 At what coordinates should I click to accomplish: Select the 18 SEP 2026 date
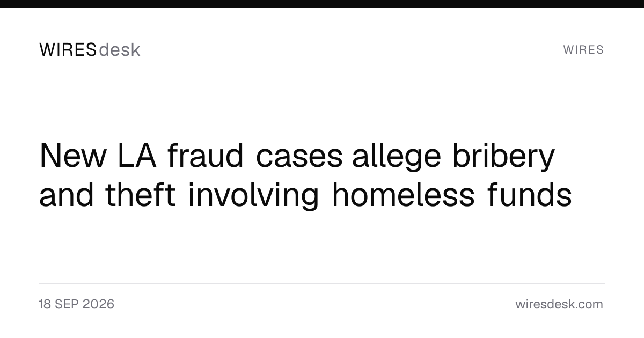pos(77,304)
